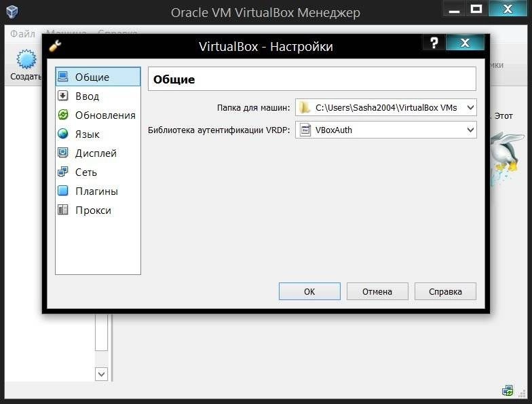Click the scroll down arrow in Manager window
The image size is (532, 404).
102,374
